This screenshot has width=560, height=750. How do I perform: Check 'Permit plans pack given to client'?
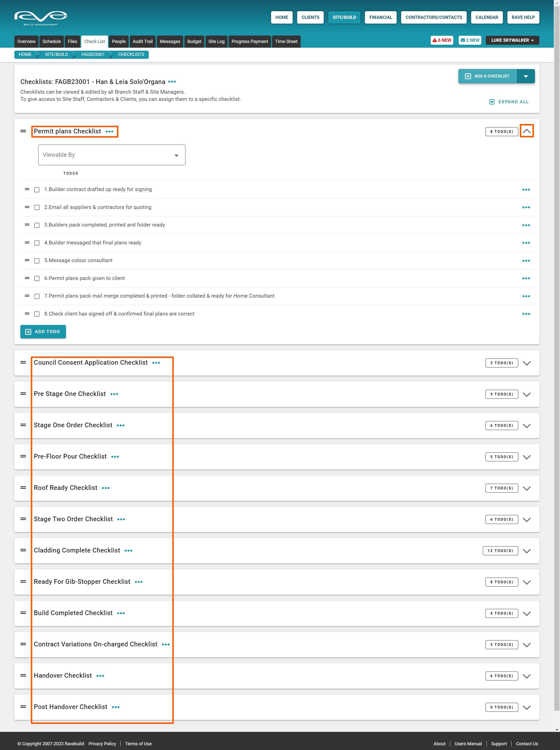tap(37, 278)
